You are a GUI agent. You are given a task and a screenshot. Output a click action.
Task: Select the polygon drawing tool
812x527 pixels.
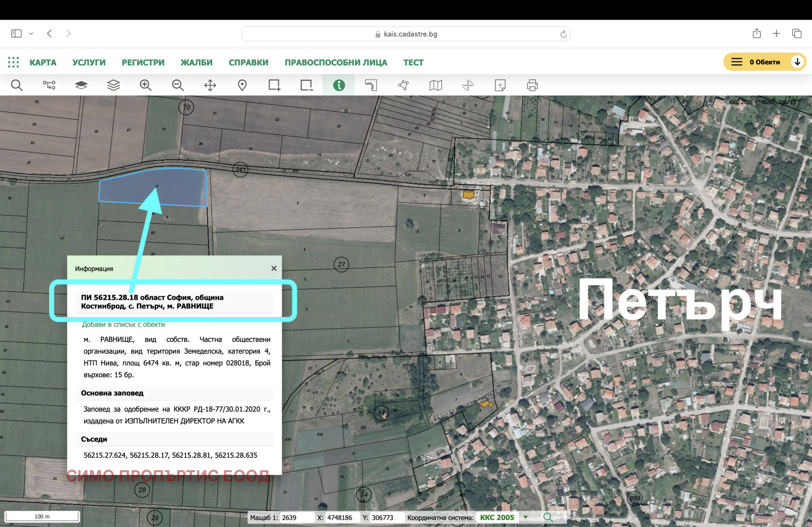coord(403,85)
